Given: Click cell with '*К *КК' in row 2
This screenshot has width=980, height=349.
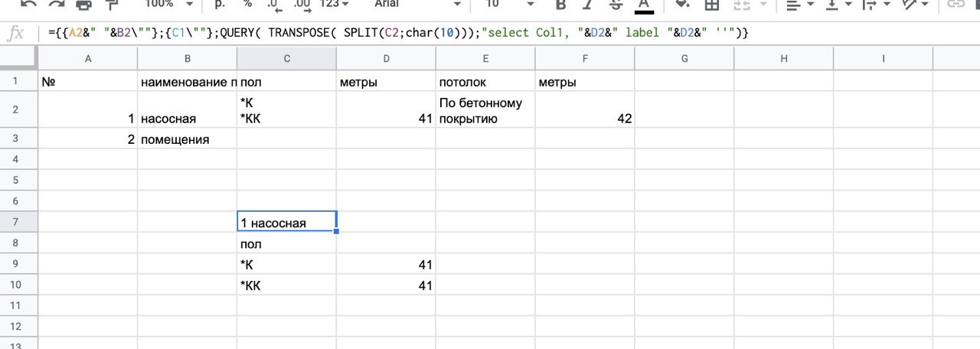Looking at the screenshot, I should [x=286, y=111].
